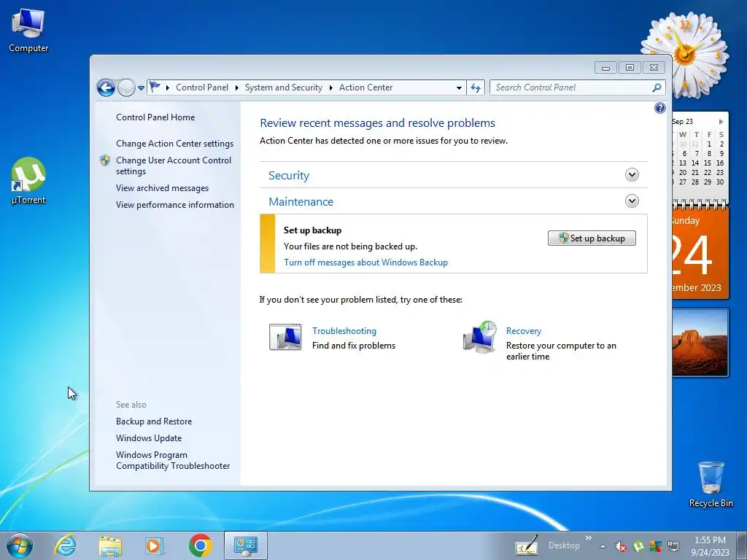Open Backup and Restore under See also

pos(154,421)
